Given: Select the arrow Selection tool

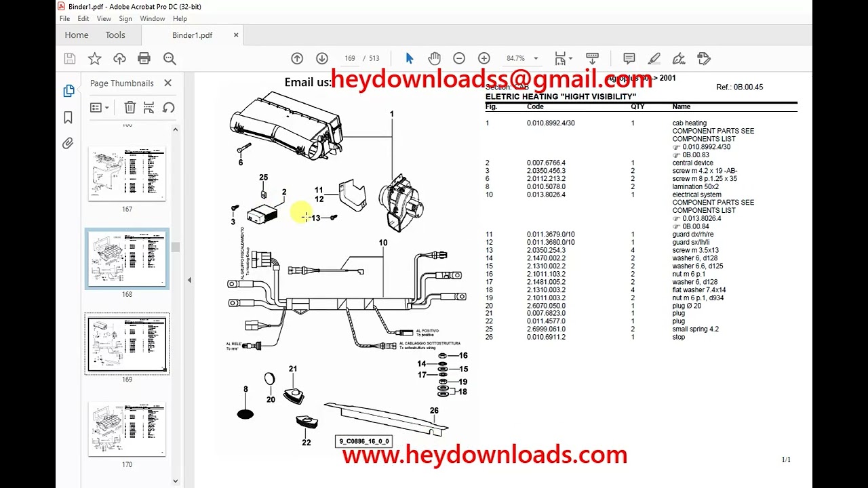Looking at the screenshot, I should click(409, 59).
